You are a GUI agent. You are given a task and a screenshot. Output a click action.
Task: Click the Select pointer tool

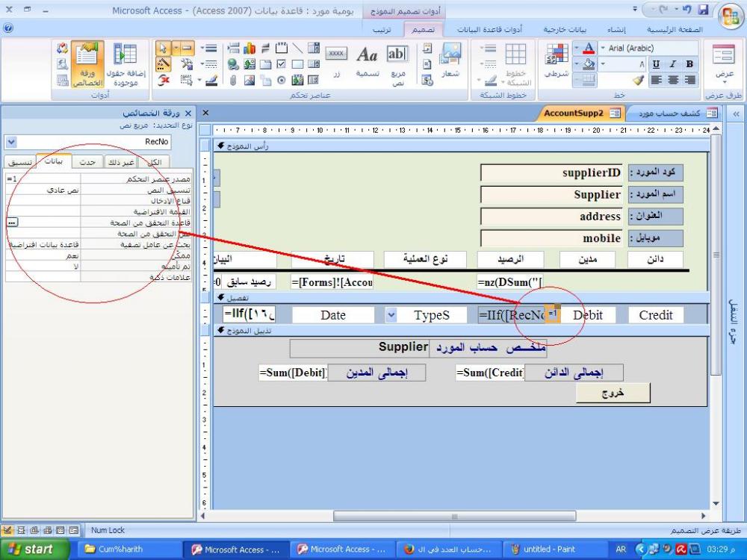163,48
